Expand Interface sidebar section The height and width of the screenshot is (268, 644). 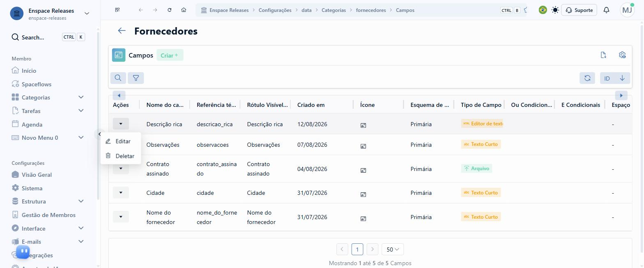tap(81, 228)
